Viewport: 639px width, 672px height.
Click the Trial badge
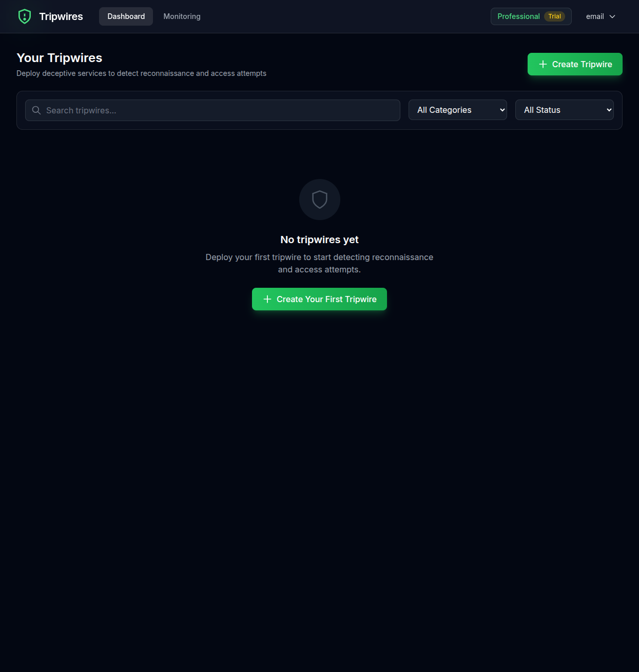[x=554, y=16]
